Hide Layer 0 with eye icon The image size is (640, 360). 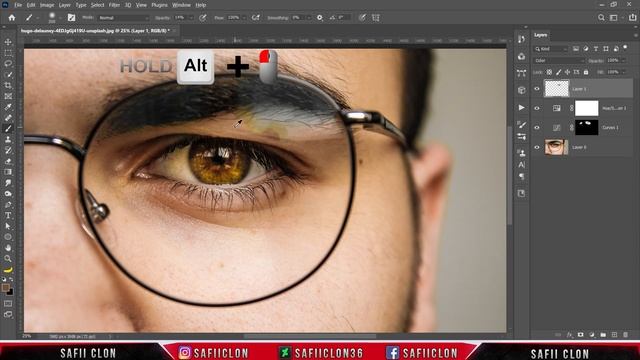coord(537,147)
